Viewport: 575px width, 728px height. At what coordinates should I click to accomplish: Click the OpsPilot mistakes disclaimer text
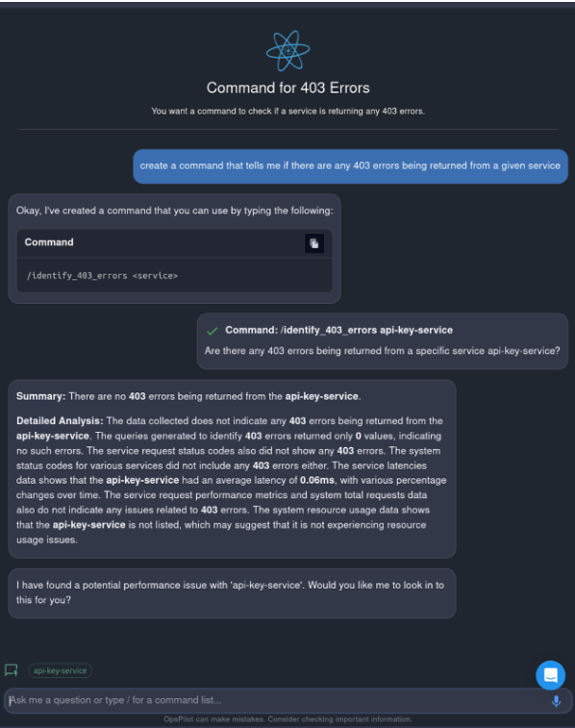[287, 719]
